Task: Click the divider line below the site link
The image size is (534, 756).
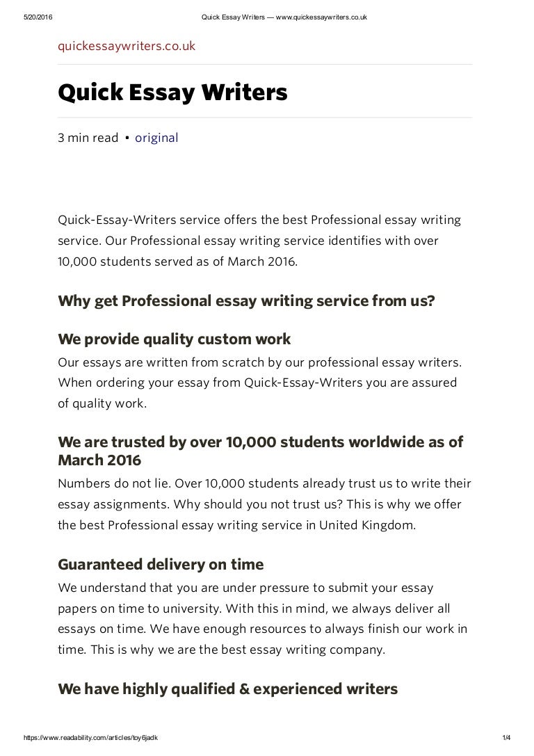Action: pyautogui.click(x=264, y=65)
